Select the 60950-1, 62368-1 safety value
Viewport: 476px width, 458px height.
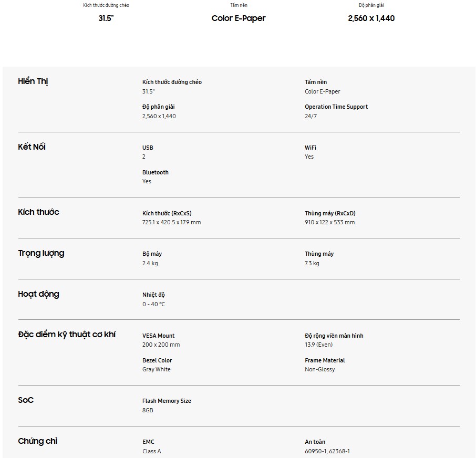coord(327,451)
